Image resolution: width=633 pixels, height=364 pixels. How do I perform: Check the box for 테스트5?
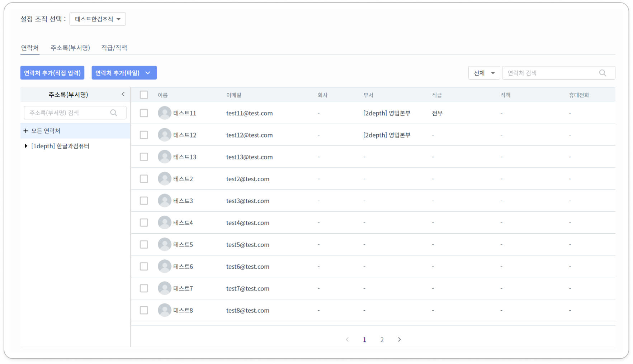point(144,244)
